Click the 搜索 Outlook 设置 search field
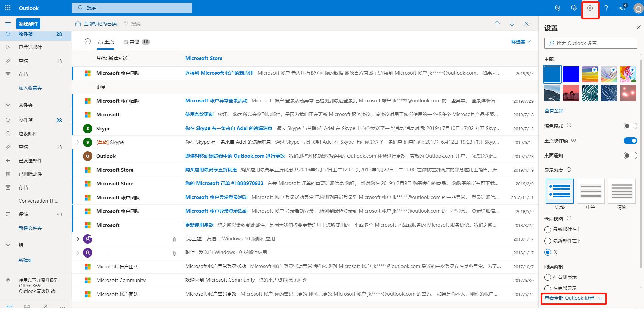 click(x=591, y=43)
